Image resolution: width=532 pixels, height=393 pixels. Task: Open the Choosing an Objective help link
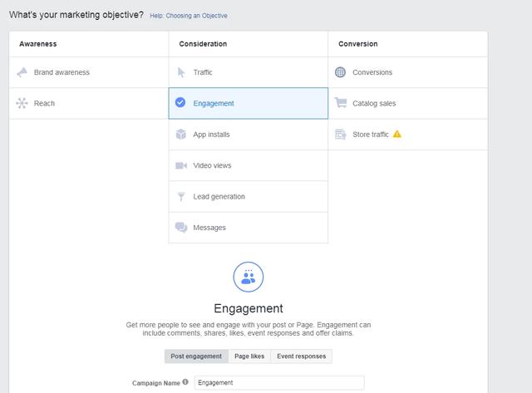coord(188,16)
